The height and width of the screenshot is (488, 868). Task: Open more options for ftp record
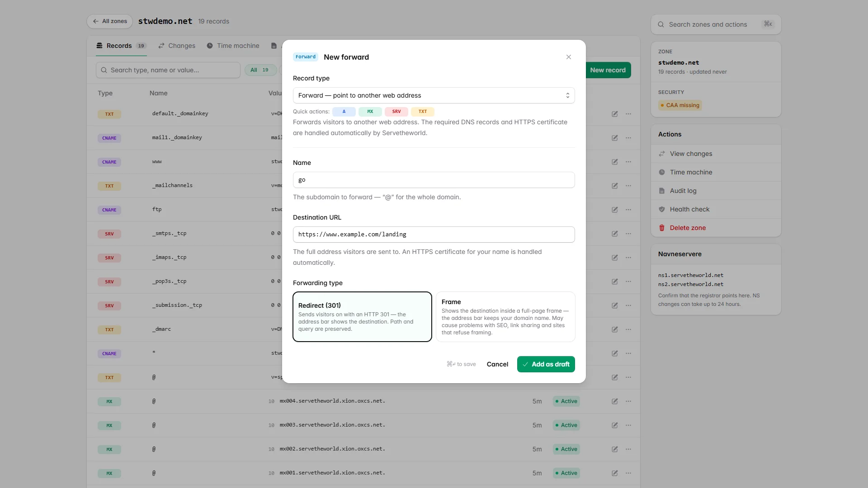pos(628,210)
